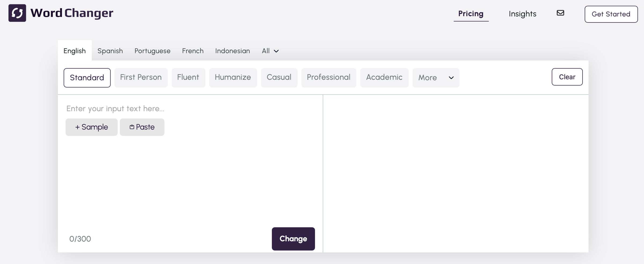Open the More tones dropdown
Viewport: 644px width, 264px height.
point(435,78)
